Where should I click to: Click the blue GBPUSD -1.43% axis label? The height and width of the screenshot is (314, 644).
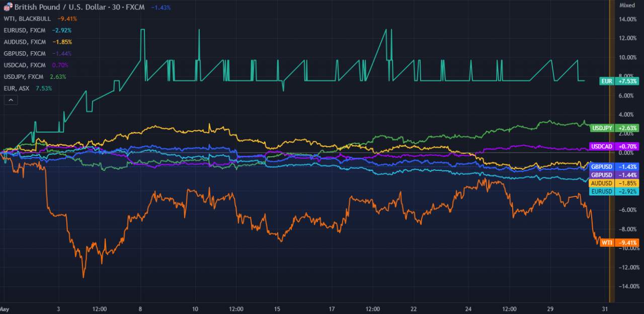tap(614, 166)
